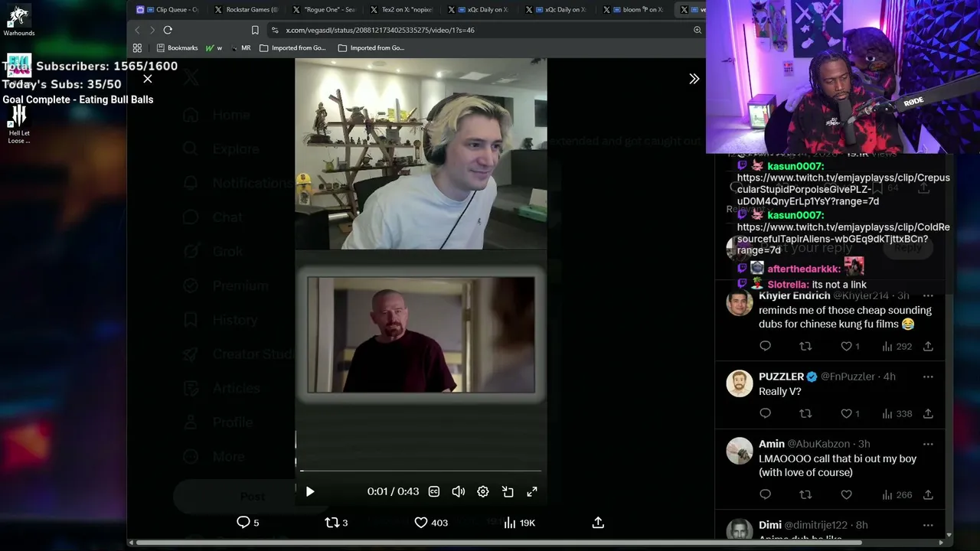Click the horizontal scrollbar at page bottom
Screen dimensions: 980x551
(x=499, y=543)
